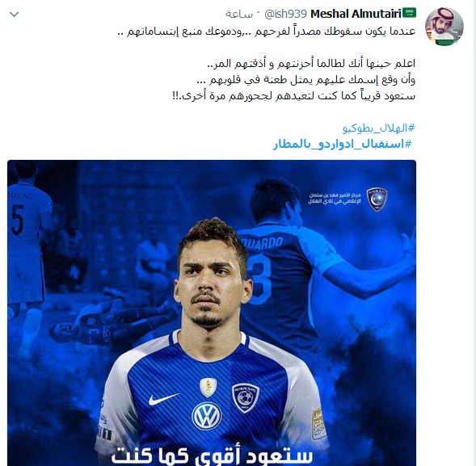Click the EDUARDO name on back jersey
Image resolution: width=476 pixels, height=466 pixels.
tap(267, 243)
